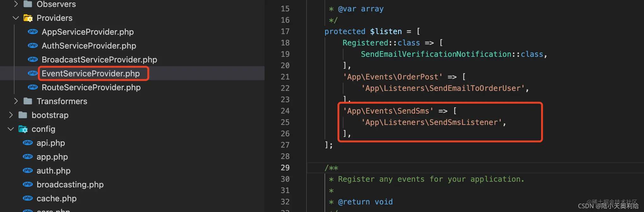
Task: Click the bootstrap folder icon
Action: tap(23, 115)
